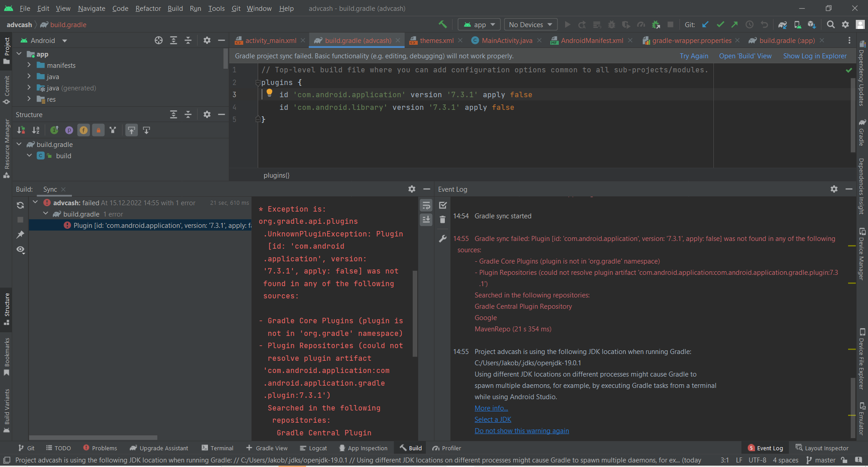Toggle Show Properties filter in Structure

pyautogui.click(x=69, y=130)
